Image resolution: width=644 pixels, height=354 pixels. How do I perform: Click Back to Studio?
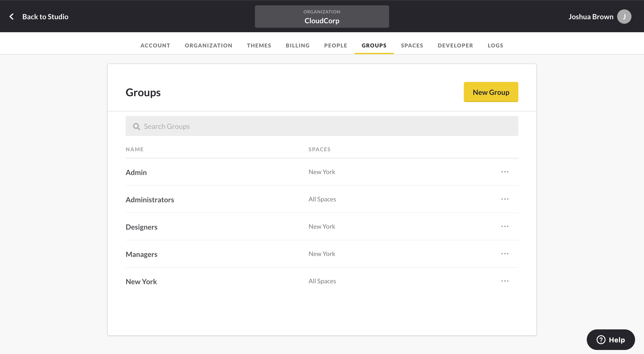pos(45,17)
